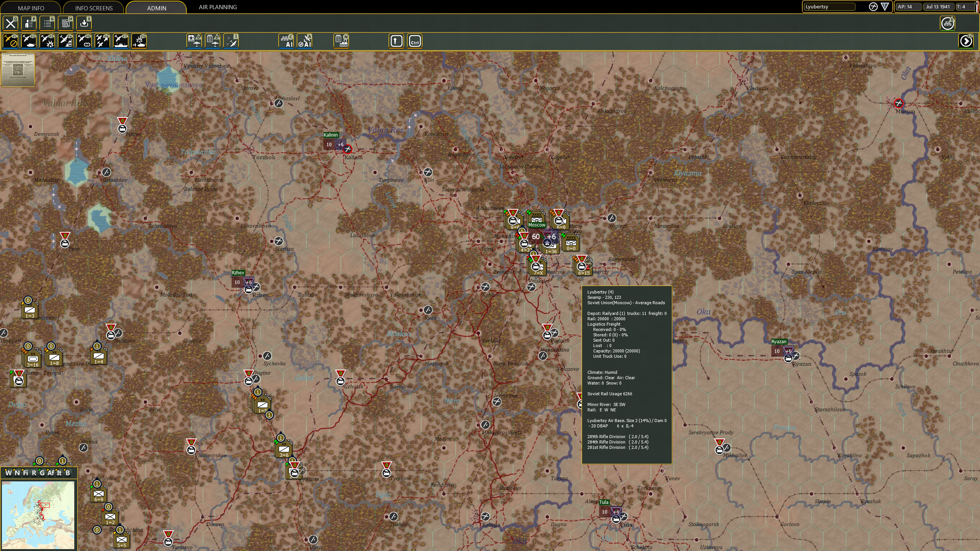The image size is (980, 551).
Task: Click the AI A air assist icon
Action: click(x=305, y=41)
